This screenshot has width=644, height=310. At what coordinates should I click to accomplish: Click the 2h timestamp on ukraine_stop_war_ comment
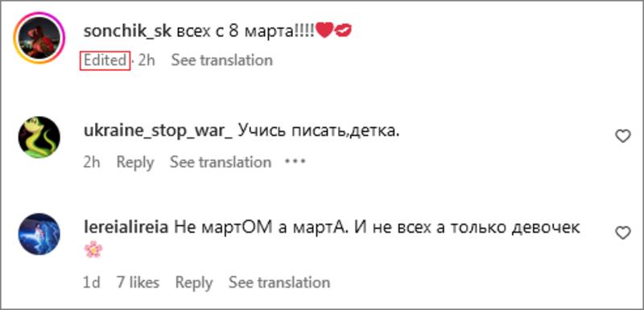(x=92, y=162)
